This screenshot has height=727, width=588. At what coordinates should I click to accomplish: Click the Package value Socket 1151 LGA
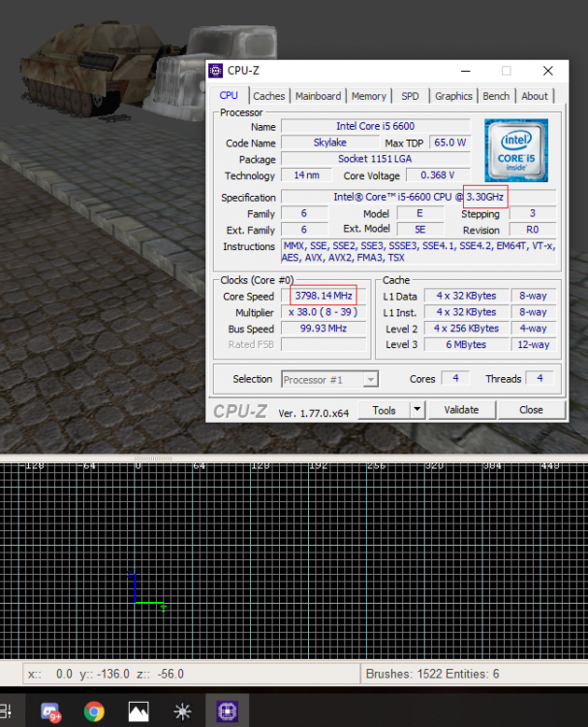coord(375,159)
